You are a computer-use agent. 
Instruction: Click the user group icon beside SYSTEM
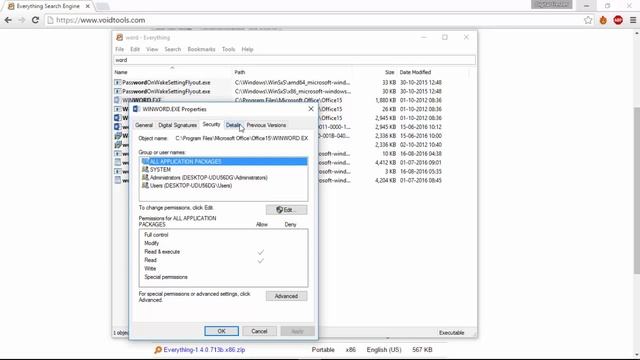tap(145, 169)
